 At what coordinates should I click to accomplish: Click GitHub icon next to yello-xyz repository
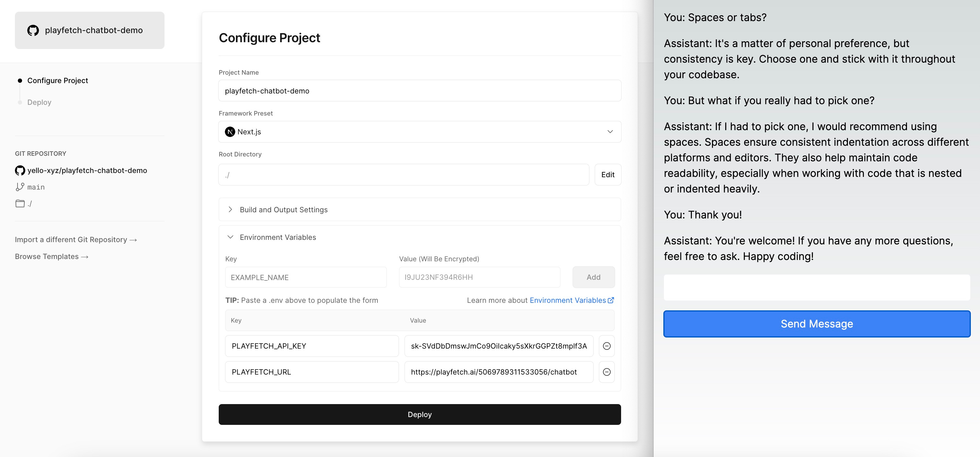pos(20,170)
